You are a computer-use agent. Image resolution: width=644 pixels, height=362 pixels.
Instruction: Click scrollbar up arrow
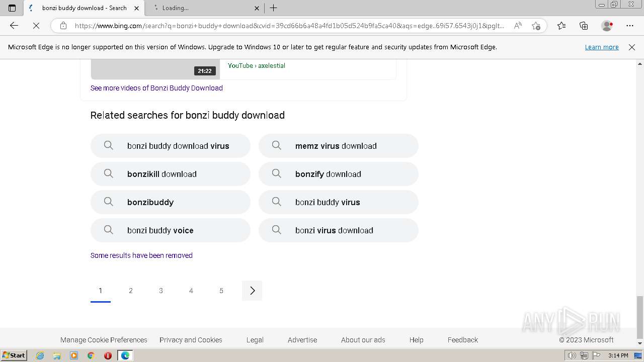[640, 64]
